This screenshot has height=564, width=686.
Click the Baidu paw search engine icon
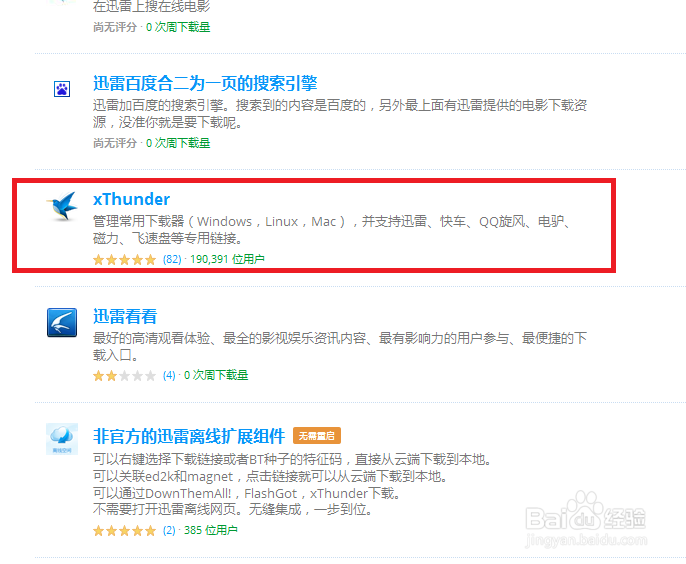tap(62, 89)
